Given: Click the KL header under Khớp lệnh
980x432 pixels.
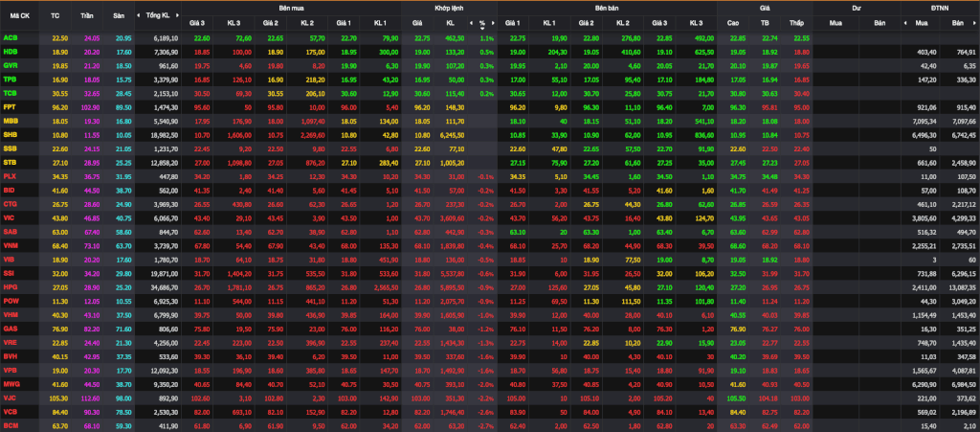Looking at the screenshot, I should [450, 23].
